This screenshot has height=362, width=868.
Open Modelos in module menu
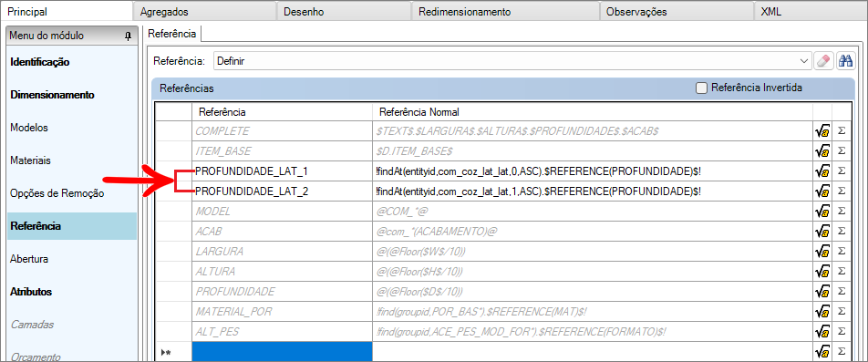(29, 128)
